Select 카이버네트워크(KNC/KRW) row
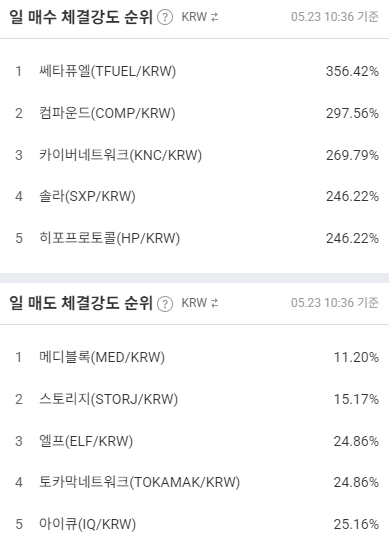 click(194, 155)
